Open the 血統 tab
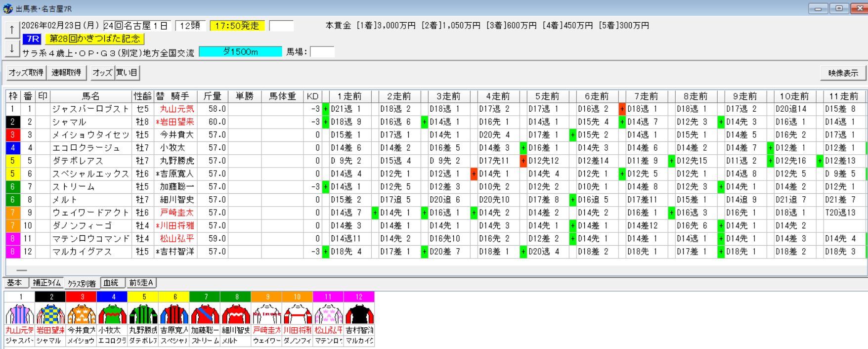868x349 pixels. click(x=111, y=283)
